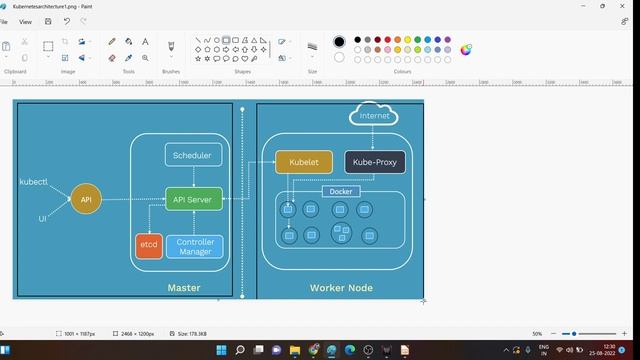
Task: Click the Redo arrow
Action: point(83,22)
